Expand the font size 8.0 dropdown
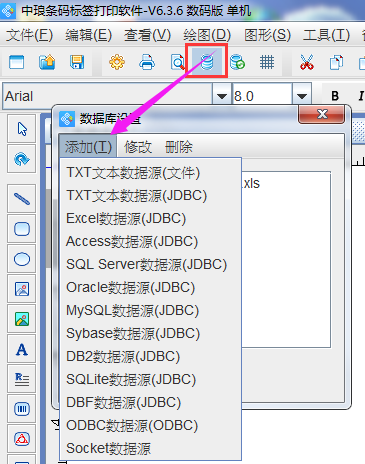This screenshot has width=365, height=464. click(302, 96)
